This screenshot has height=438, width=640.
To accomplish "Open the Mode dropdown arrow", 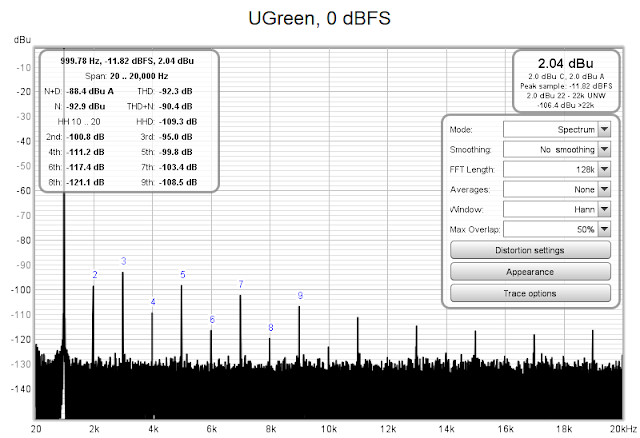I will 604,129.
